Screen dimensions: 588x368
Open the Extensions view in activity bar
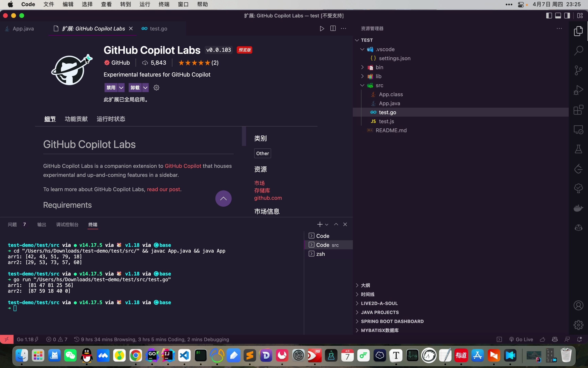coord(578,110)
